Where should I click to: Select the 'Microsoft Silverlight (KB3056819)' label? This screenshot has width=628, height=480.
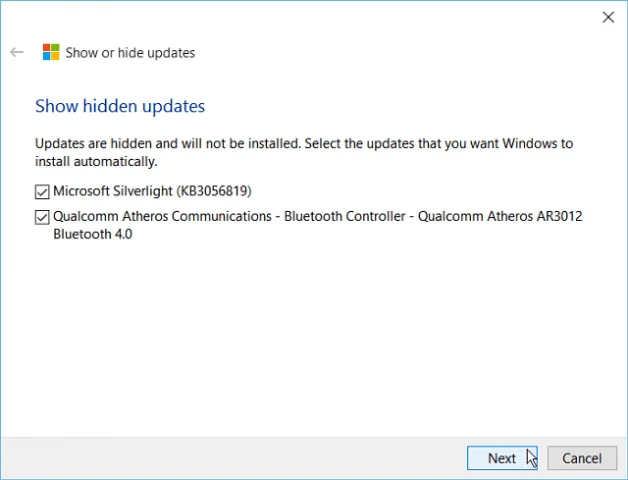click(152, 191)
